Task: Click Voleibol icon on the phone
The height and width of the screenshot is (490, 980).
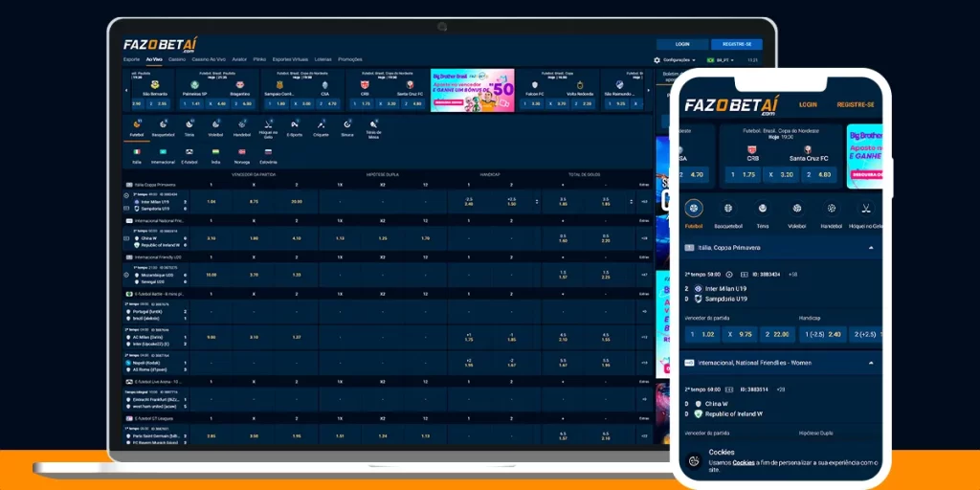Action: click(797, 208)
